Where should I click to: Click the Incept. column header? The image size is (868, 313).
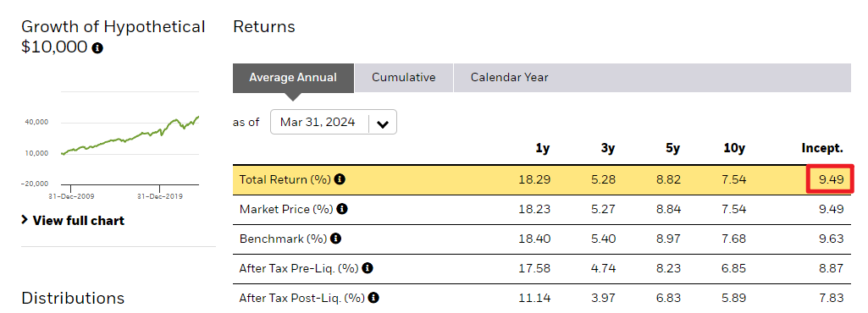pyautogui.click(x=822, y=148)
